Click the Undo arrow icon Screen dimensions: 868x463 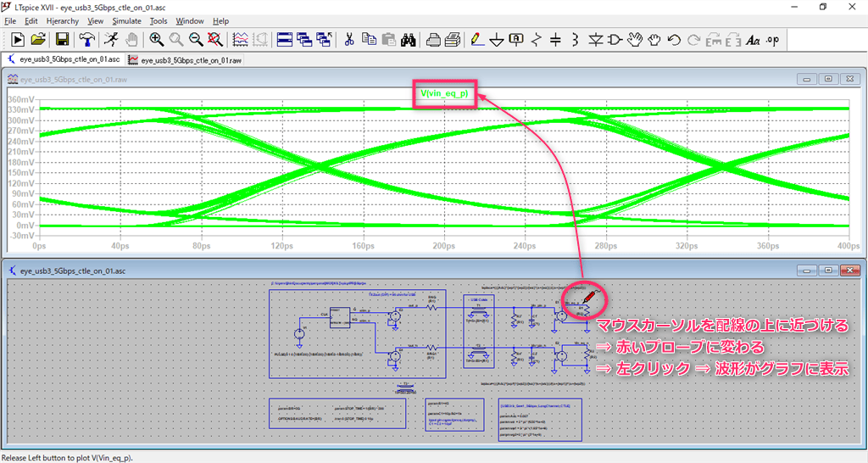674,40
